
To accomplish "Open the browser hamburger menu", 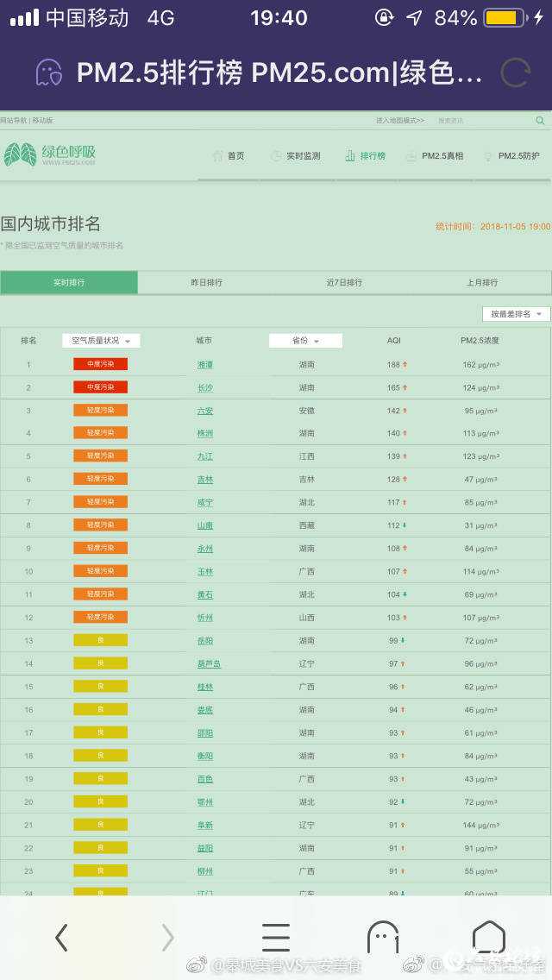I will [276, 937].
